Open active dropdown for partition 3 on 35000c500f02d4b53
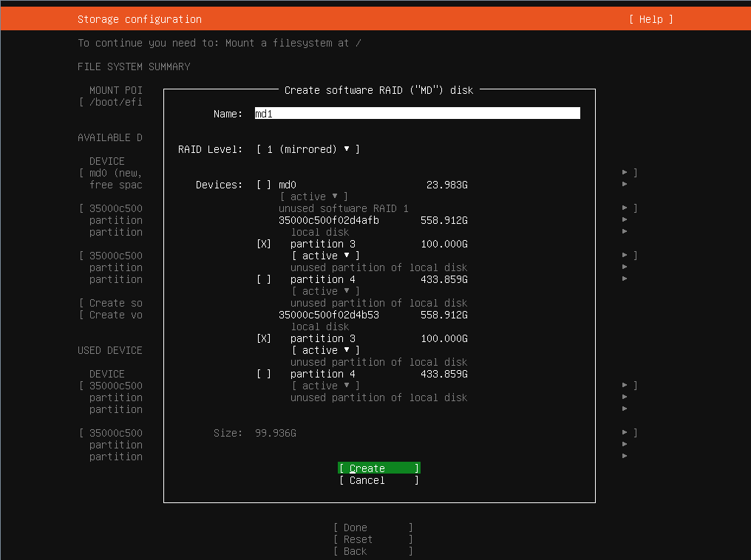751x560 pixels. [325, 350]
